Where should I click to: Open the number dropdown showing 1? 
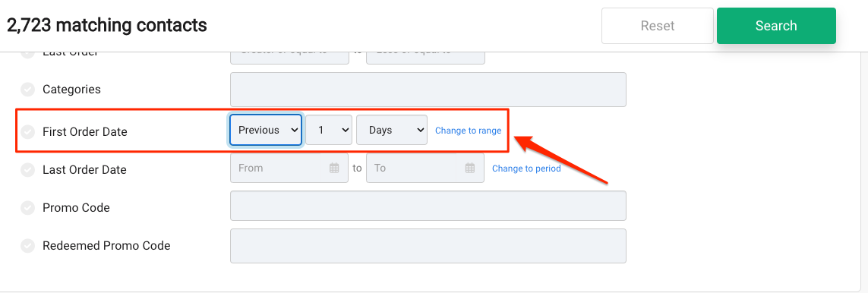pyautogui.click(x=329, y=130)
